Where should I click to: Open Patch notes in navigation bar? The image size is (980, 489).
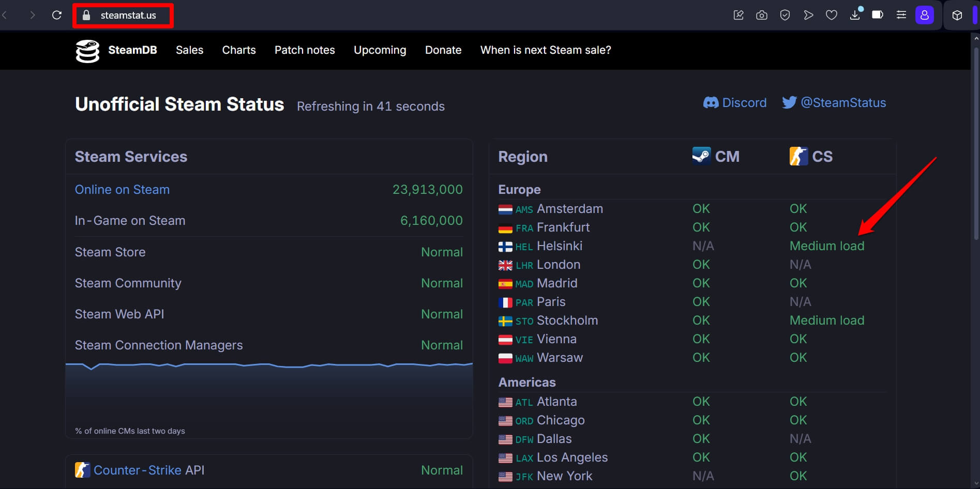pos(305,50)
